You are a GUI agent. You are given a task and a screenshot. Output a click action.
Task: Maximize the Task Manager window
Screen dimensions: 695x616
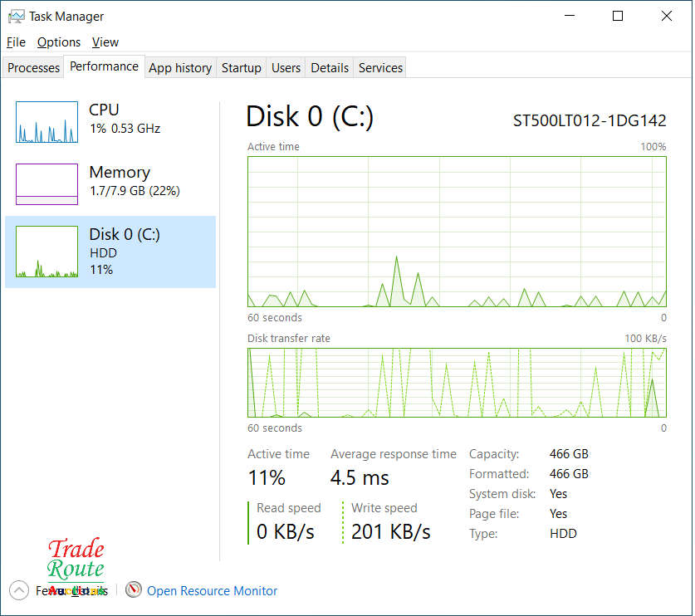coord(618,16)
